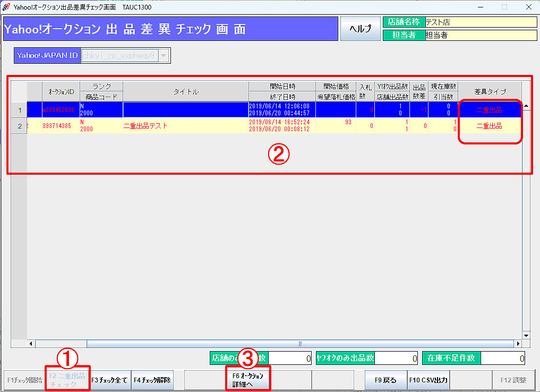The width and height of the screenshot is (540, 392).
Task: Click horizontal scrollbar left arrow
Action: tap(31, 344)
